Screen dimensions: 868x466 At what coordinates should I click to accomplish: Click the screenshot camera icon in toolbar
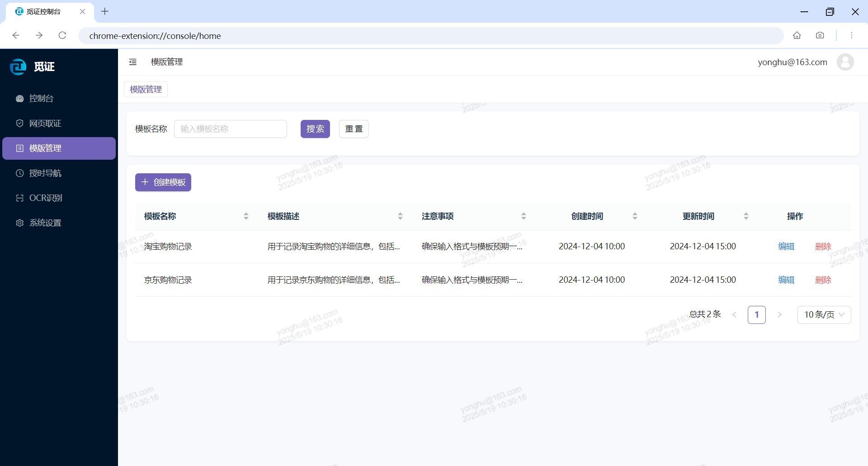[x=820, y=35]
